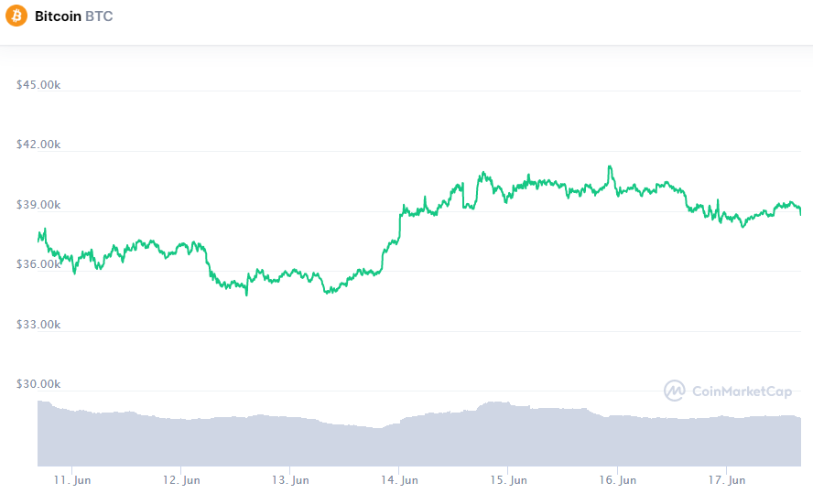Click the 13. Jun date marker
Screen dimensions: 813x504
click(x=289, y=479)
